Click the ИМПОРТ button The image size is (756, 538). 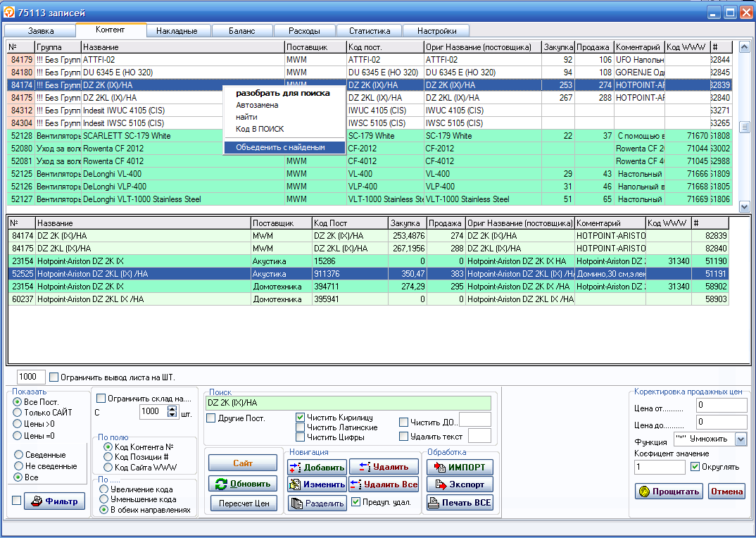[460, 467]
